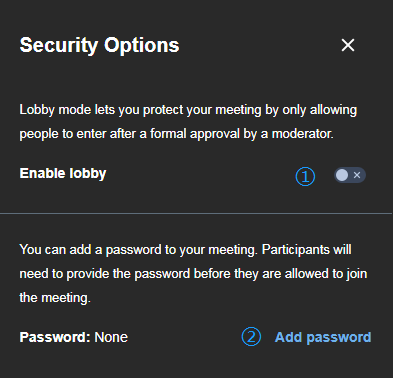Click the Enable lobby label text
Image resolution: width=393 pixels, height=378 pixels.
pyautogui.click(x=63, y=173)
